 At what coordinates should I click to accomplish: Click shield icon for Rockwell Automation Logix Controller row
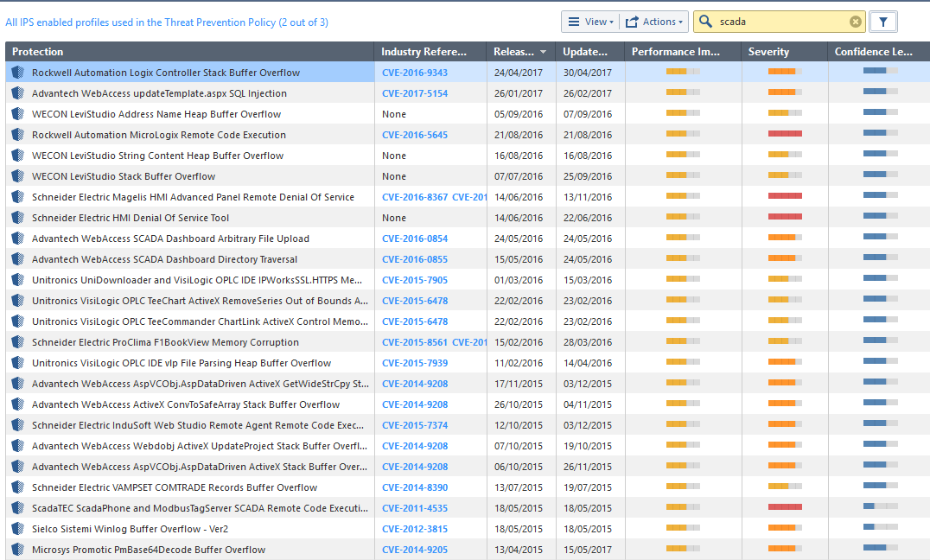point(18,73)
